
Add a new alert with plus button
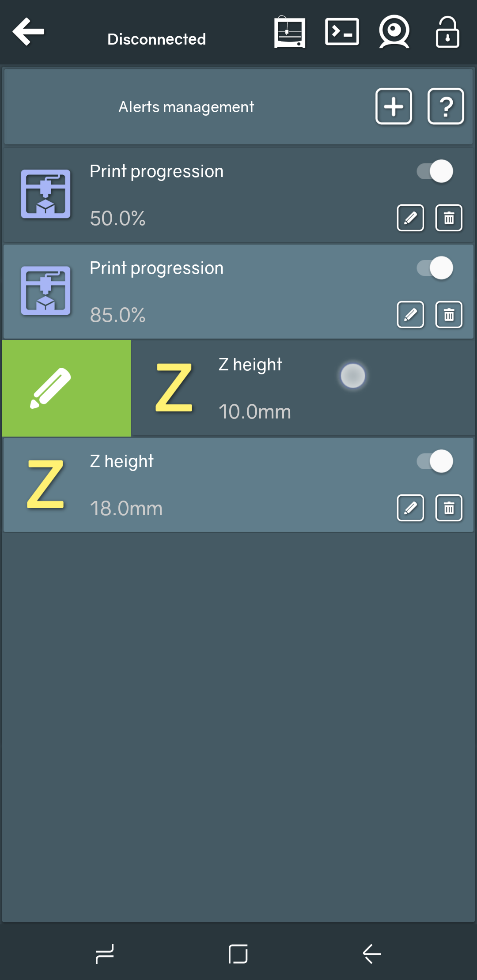point(394,106)
